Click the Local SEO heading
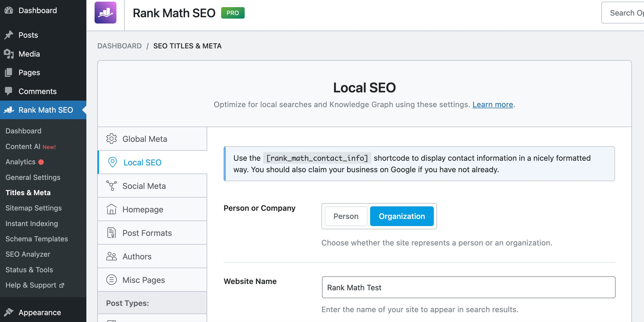This screenshot has height=322, width=644. point(364,88)
